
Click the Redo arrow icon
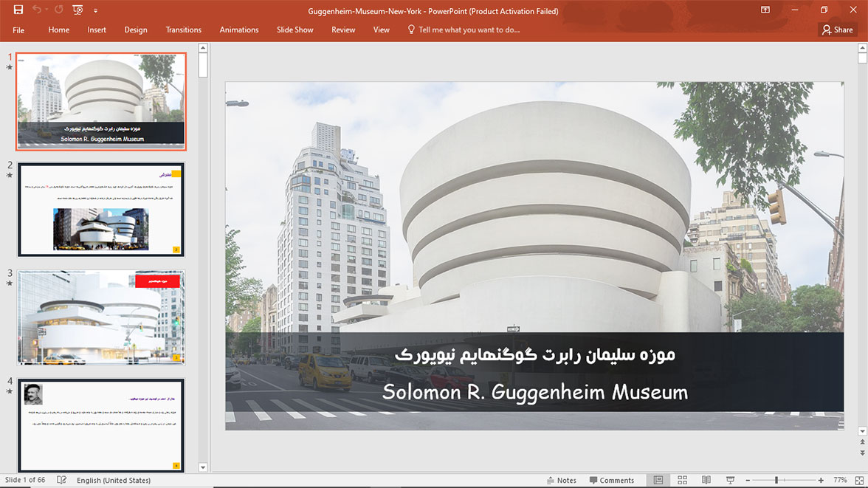point(59,10)
